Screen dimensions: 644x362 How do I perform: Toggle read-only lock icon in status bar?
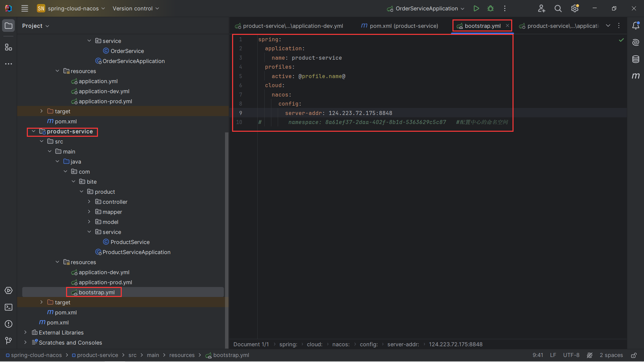634,355
